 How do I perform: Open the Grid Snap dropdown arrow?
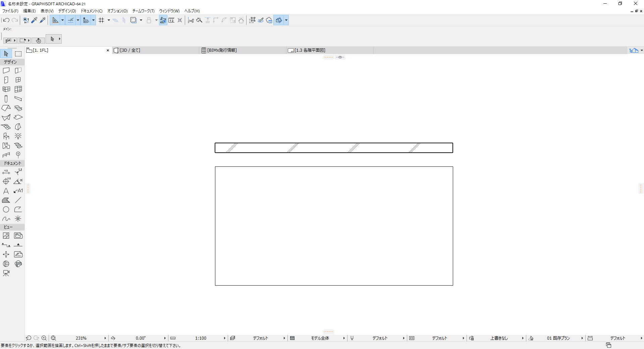click(109, 20)
